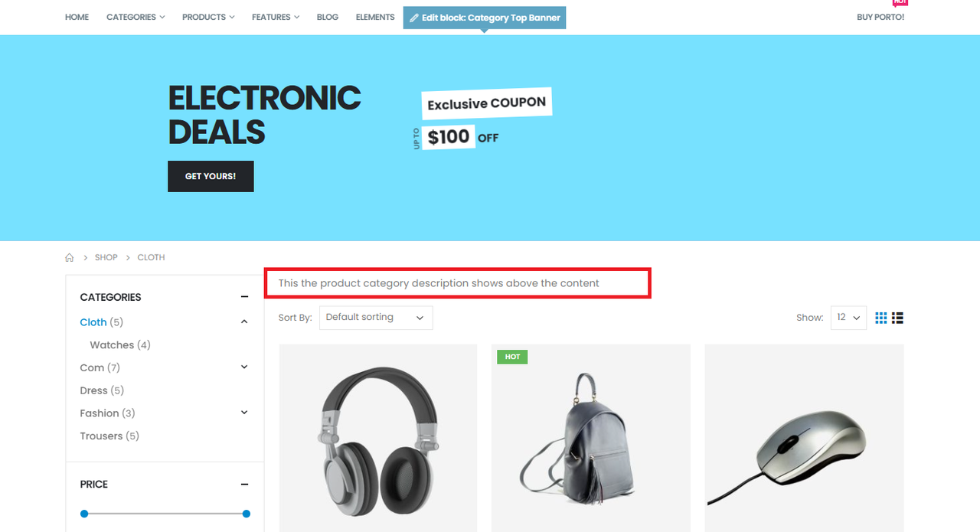Click the GET YOURS! button
This screenshot has height=532, width=980.
click(x=211, y=176)
